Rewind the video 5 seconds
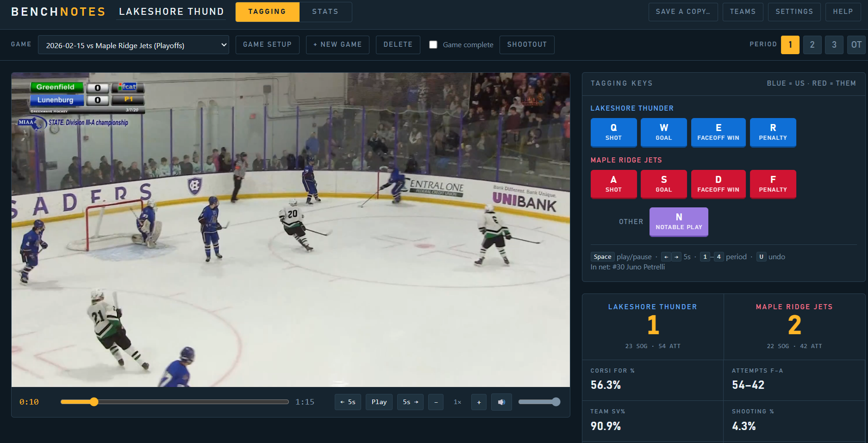 tap(348, 402)
